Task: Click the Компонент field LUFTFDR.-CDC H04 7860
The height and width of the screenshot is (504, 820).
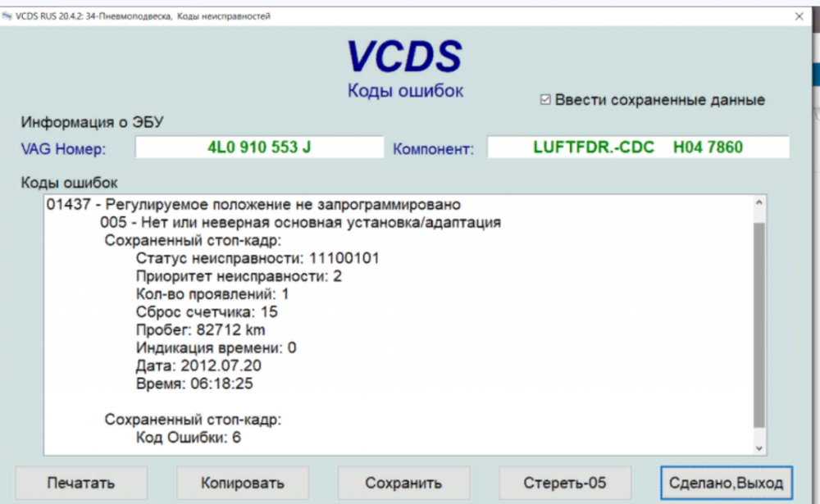Action: [x=638, y=147]
